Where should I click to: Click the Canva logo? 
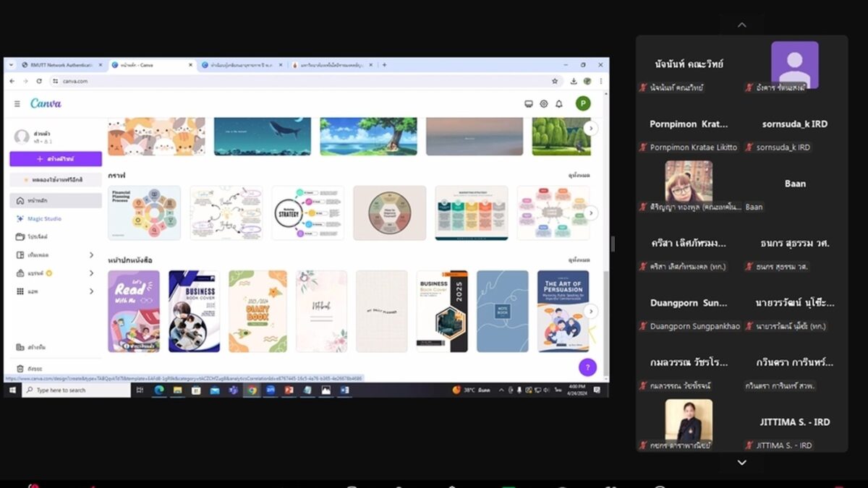46,103
